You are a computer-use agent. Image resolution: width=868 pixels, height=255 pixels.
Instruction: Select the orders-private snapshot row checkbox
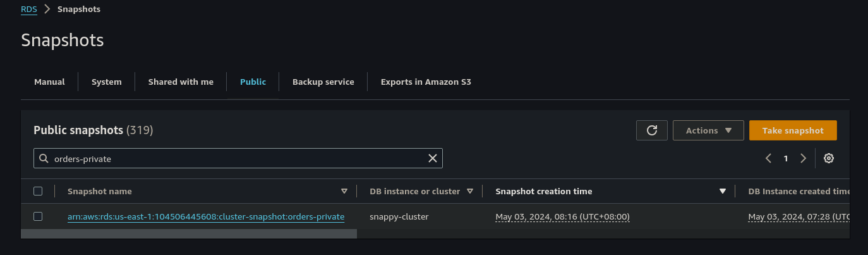38,216
